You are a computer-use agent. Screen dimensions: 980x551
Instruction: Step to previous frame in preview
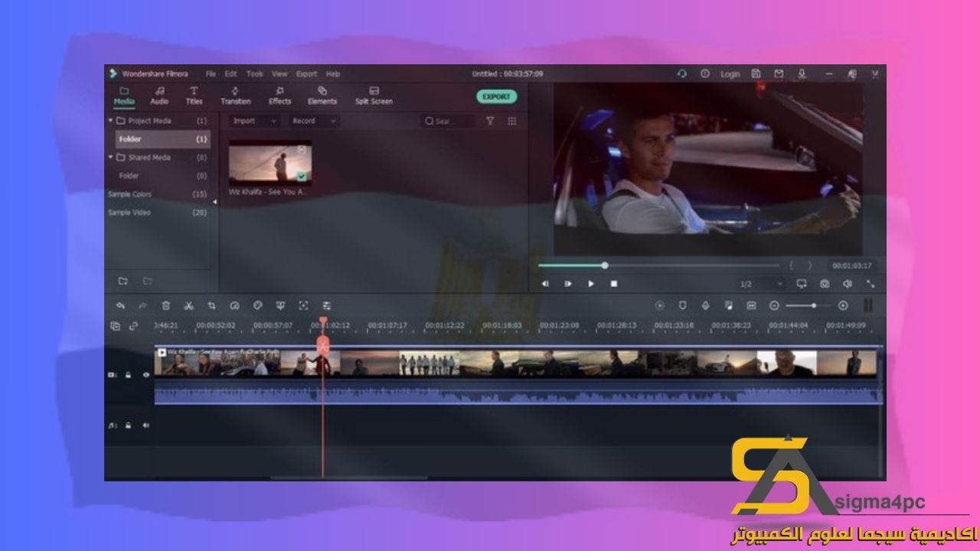click(x=545, y=284)
